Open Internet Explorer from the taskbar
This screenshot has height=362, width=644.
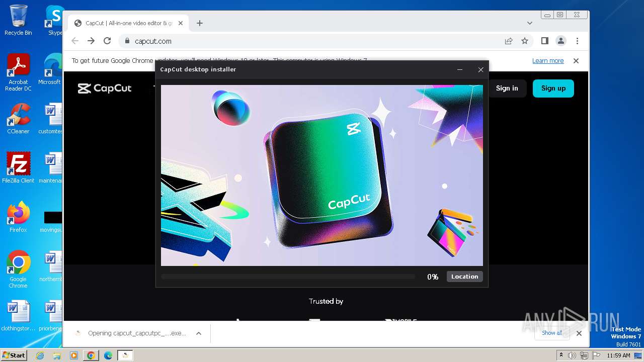[40, 355]
